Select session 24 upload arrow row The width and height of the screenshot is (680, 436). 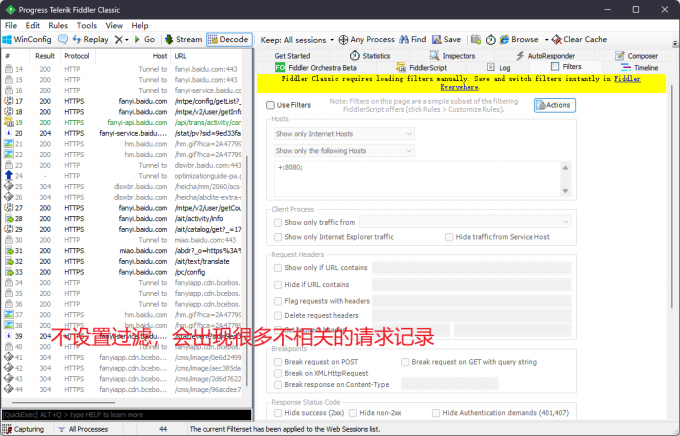[123, 176]
